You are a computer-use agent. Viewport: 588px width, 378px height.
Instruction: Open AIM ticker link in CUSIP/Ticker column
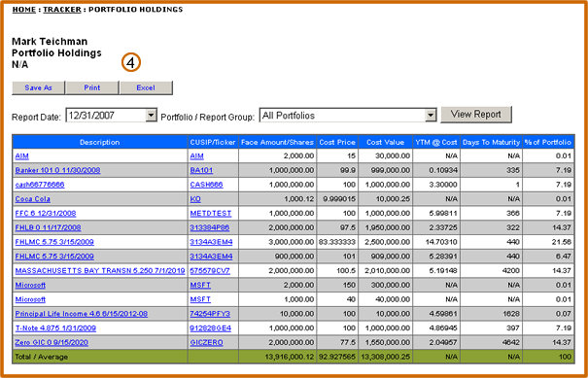pos(197,156)
